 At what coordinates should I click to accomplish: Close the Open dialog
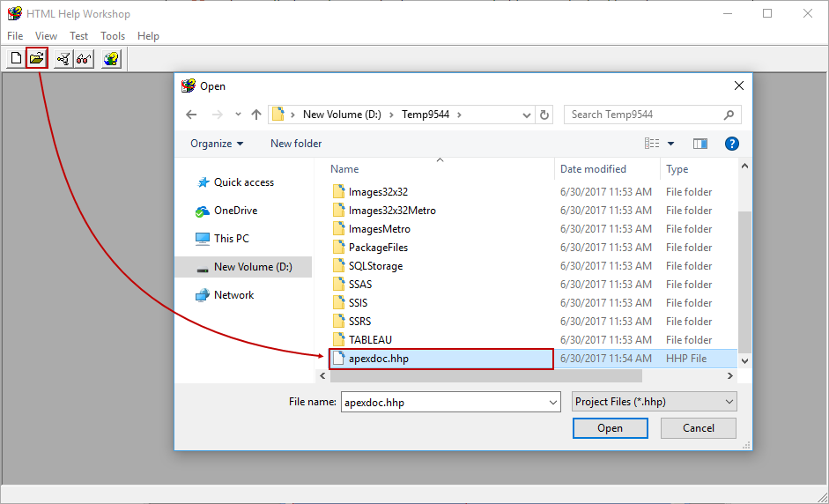click(739, 85)
